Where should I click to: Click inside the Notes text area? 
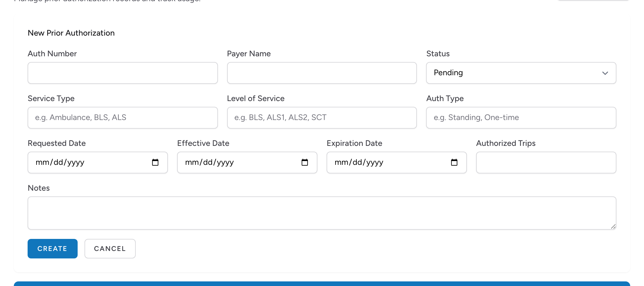322,213
